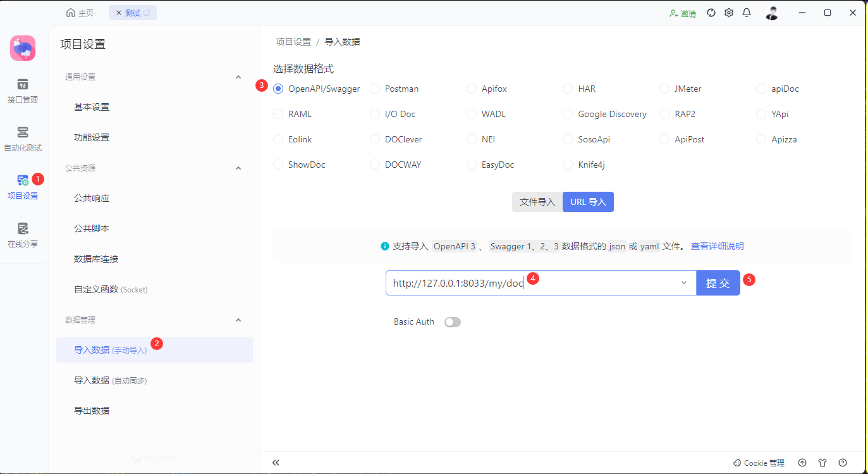Image resolution: width=868 pixels, height=474 pixels.
Task: Click the help question-mark icon bottom right
Action: [843, 463]
